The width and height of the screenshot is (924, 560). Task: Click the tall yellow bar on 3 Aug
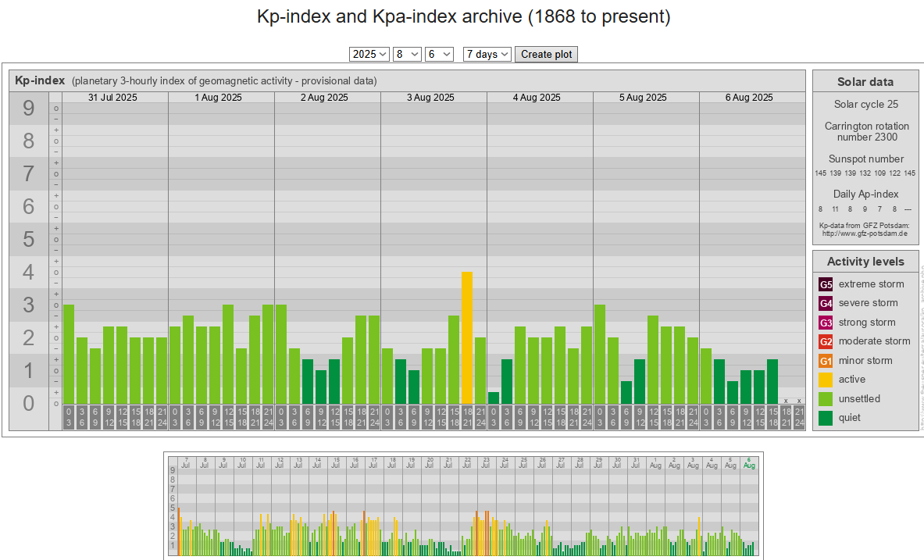467,337
